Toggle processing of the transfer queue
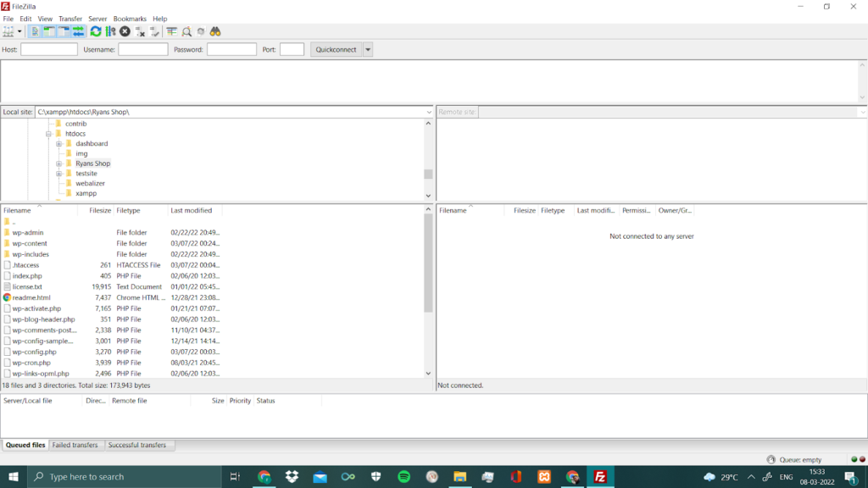The height and width of the screenshot is (488, 868). coord(111,31)
